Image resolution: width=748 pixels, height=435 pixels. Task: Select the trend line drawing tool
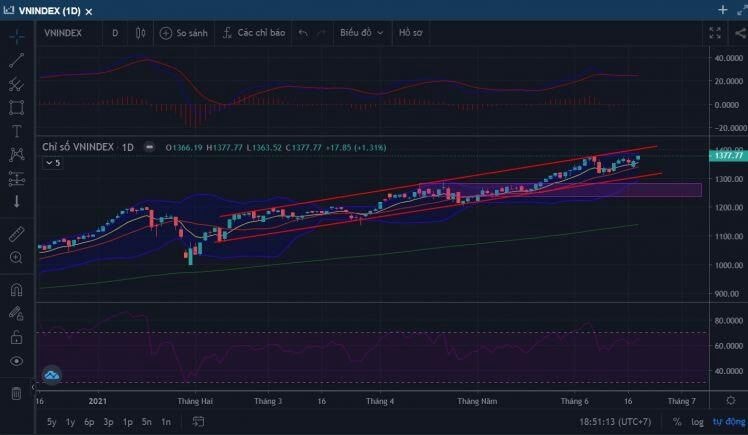17,60
